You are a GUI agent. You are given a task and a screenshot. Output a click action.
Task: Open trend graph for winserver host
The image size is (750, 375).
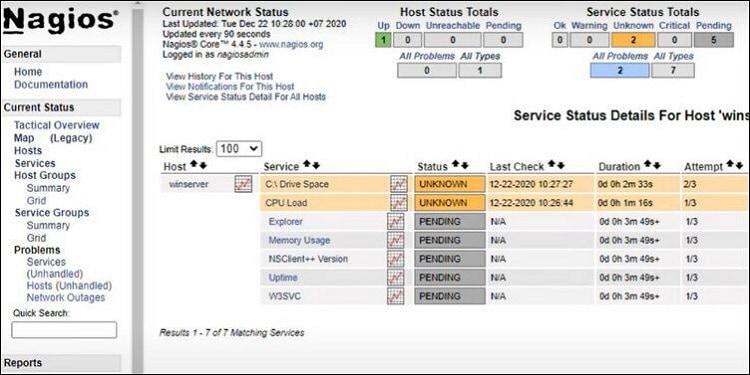tap(243, 184)
